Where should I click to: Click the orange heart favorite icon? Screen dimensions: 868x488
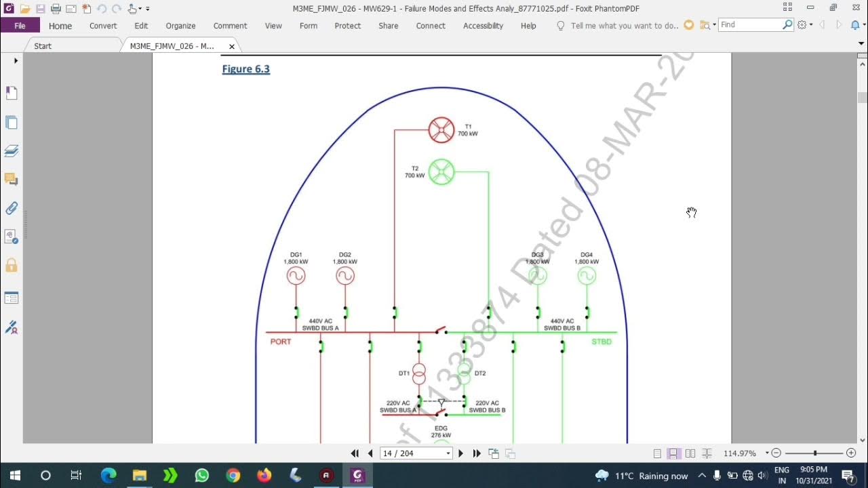point(689,25)
